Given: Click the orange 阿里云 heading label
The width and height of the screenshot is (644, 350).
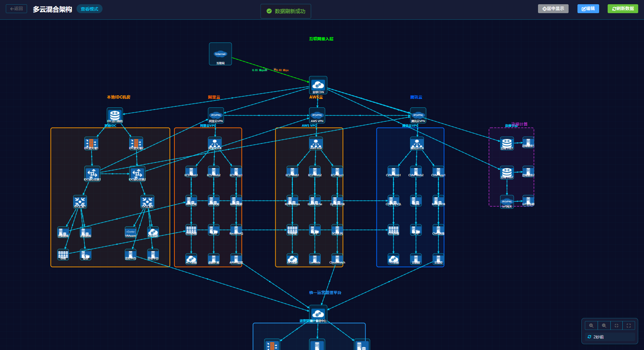Looking at the screenshot, I should point(214,97).
